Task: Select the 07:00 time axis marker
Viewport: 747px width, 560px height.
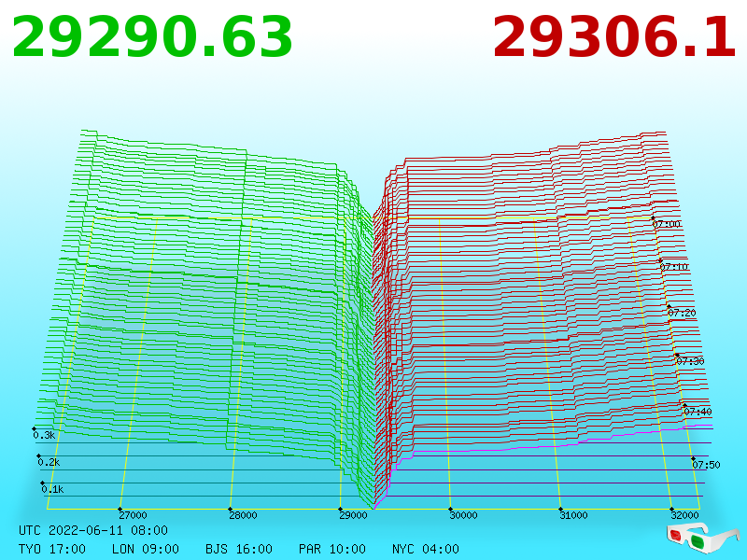Action: point(667,224)
